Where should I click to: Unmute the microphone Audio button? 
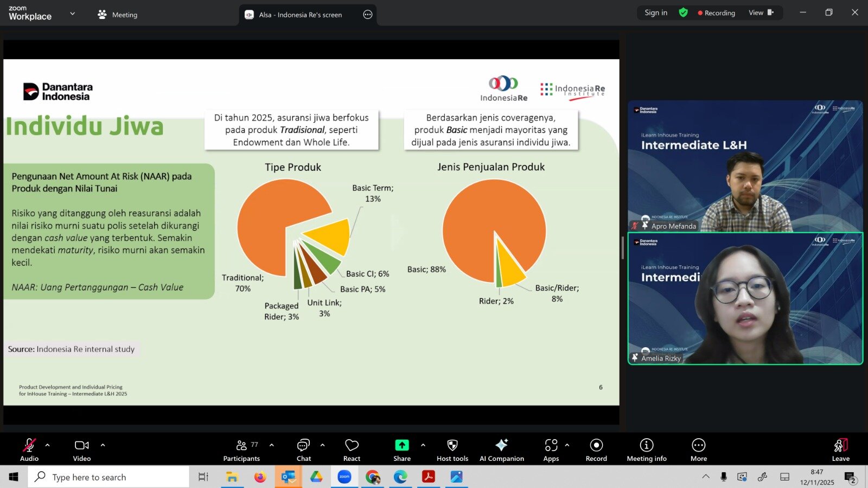29,450
